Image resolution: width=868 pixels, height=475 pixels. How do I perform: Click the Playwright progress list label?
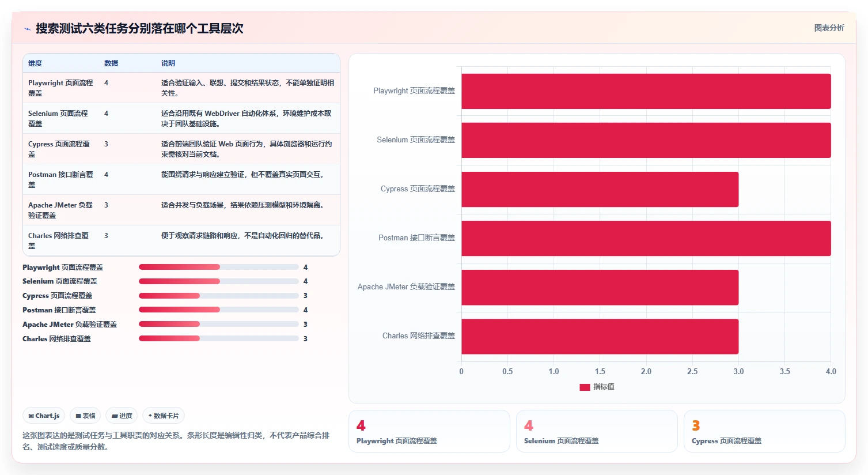pyautogui.click(x=63, y=267)
